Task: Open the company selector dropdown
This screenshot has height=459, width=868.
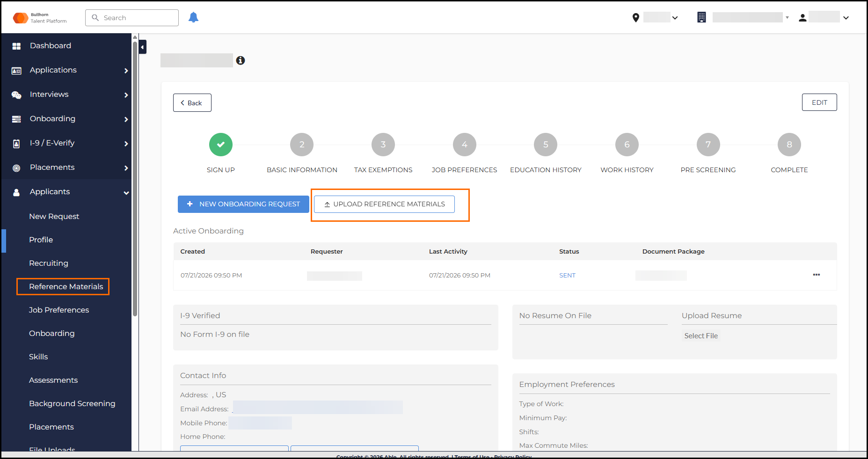Action: click(787, 18)
